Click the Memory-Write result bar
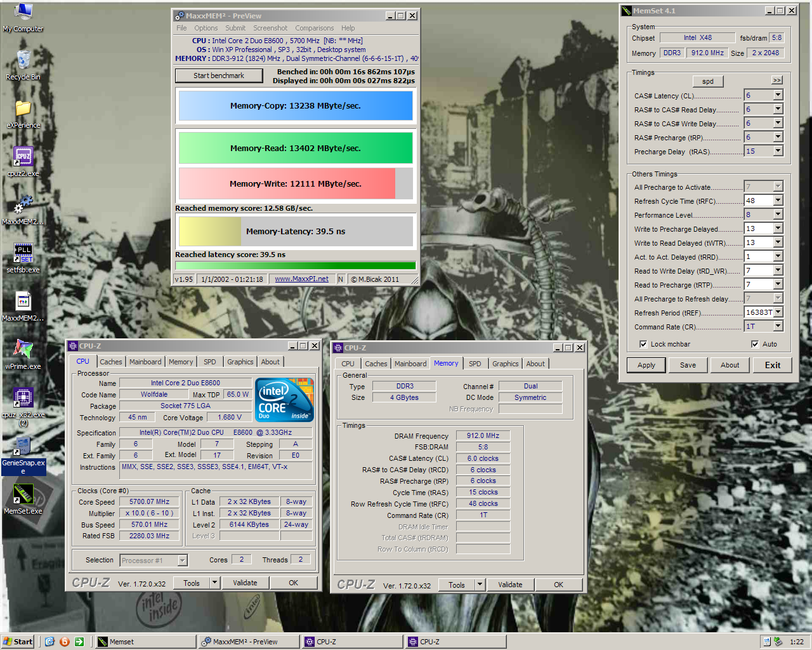 click(296, 183)
